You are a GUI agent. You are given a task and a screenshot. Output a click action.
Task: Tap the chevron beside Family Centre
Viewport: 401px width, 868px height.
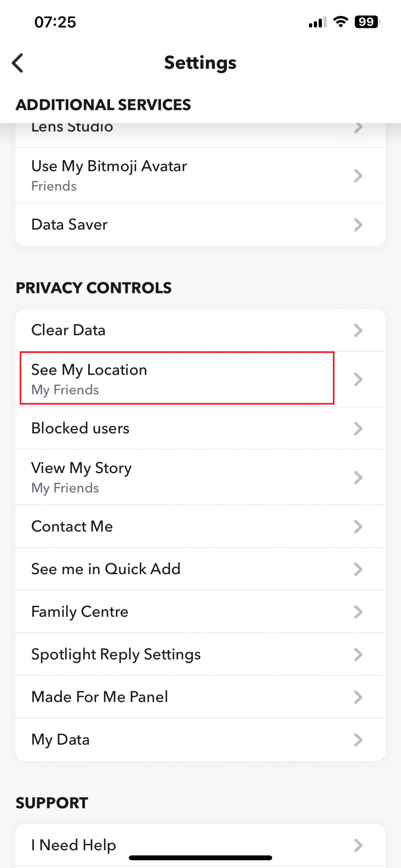click(x=358, y=612)
